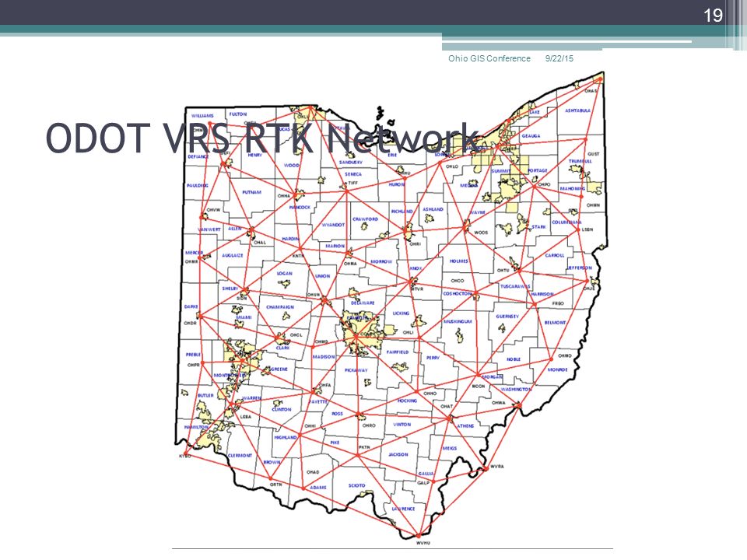Click the HURON county label
The height and width of the screenshot is (560, 747).
tap(396, 185)
